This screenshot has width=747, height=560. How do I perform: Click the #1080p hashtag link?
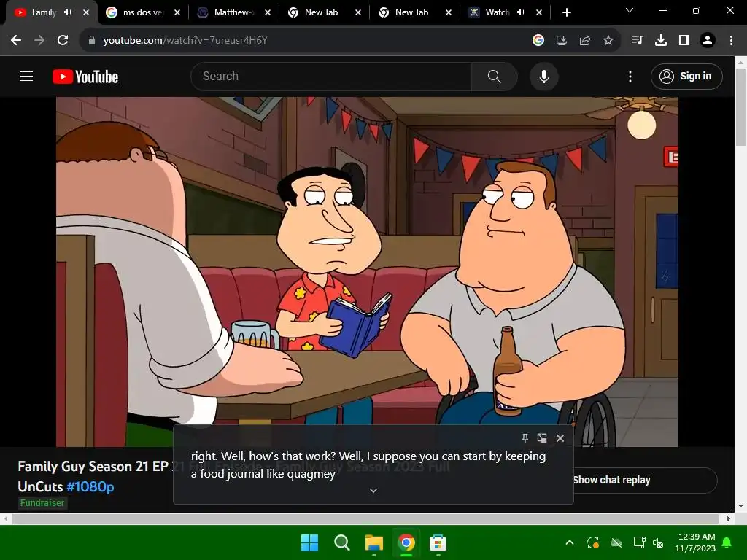[90, 486]
